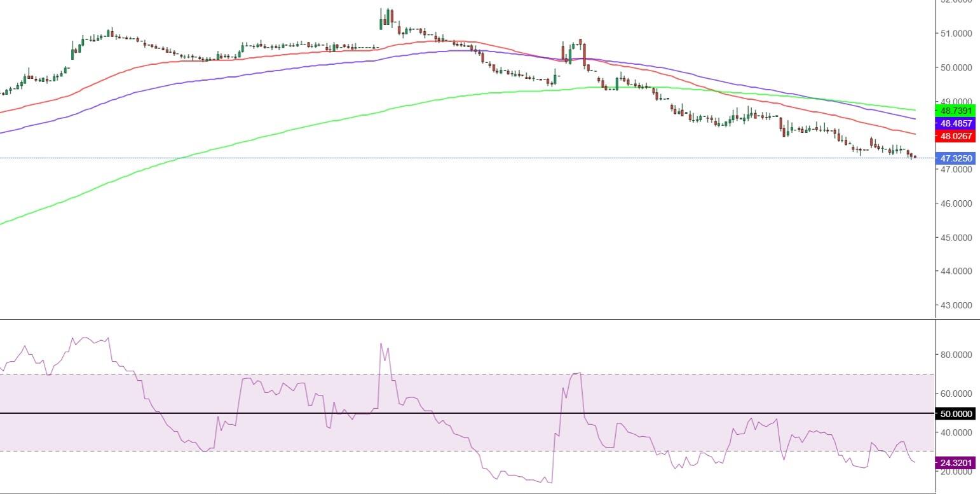Image resolution: width=980 pixels, height=494 pixels.
Task: Click the 43.0000 tick on price axis
Action: point(956,305)
